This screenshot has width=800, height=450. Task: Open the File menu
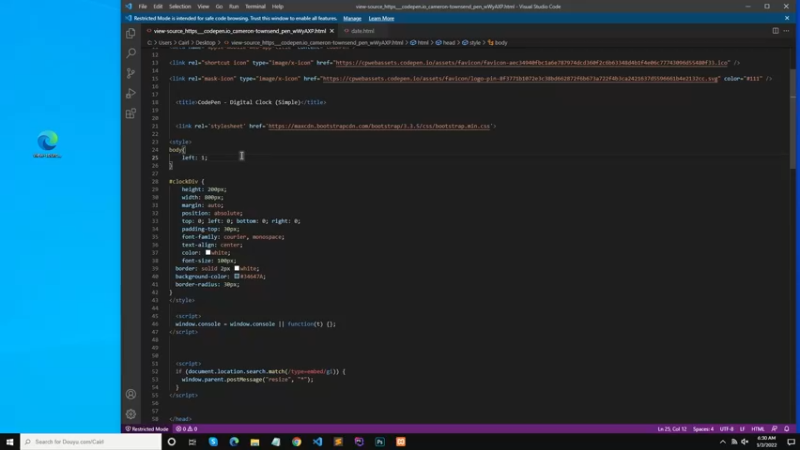point(143,7)
